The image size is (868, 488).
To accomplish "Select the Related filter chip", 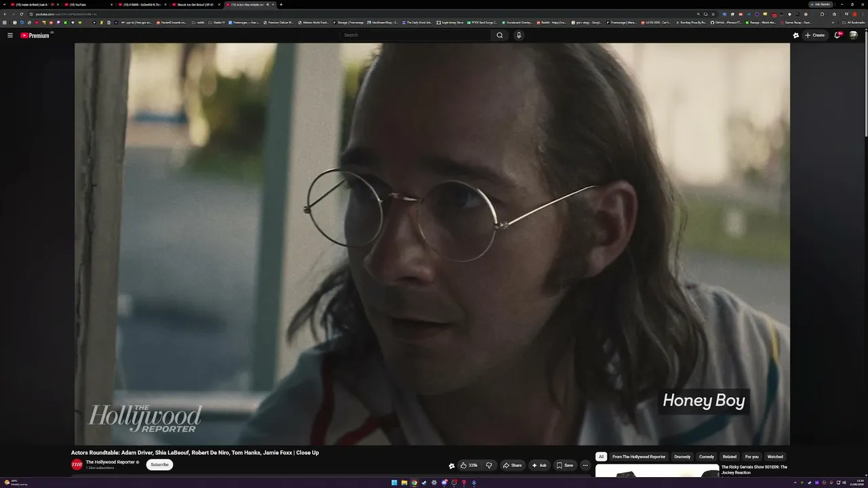I will click(730, 457).
